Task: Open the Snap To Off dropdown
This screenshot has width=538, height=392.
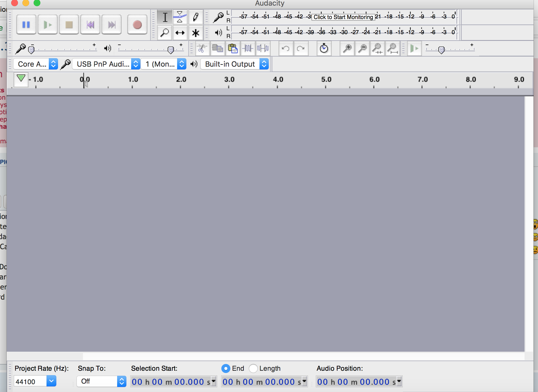Action: pos(101,381)
